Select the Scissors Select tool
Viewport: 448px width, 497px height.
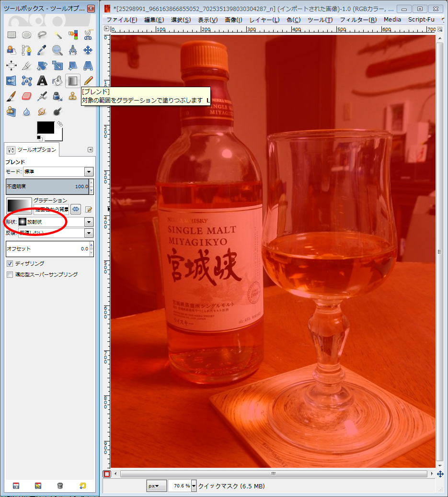[88, 35]
